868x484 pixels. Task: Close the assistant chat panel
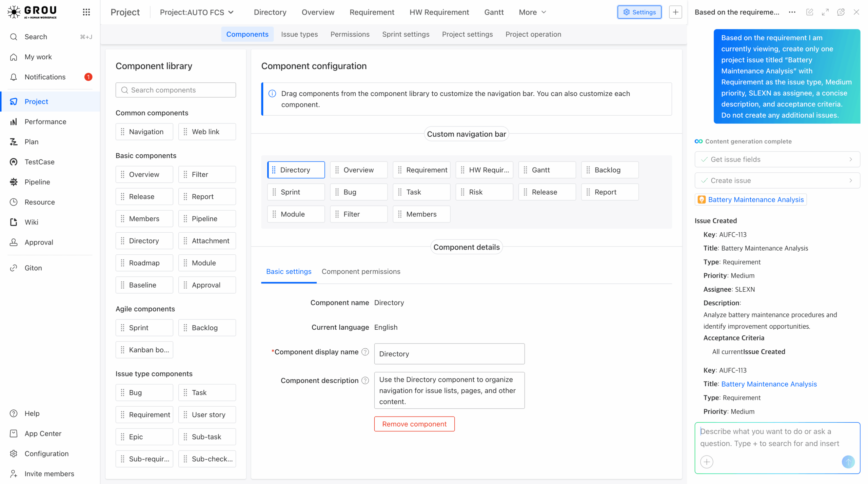tap(856, 12)
